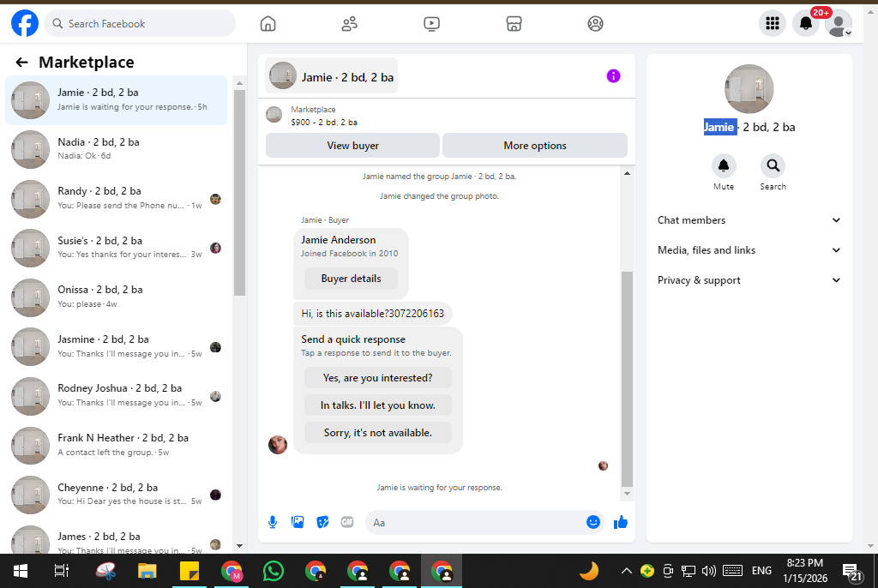The height and width of the screenshot is (588, 878).
Task: Open the Jasmine · 2 bd, 2 ba conversation
Action: point(117,346)
